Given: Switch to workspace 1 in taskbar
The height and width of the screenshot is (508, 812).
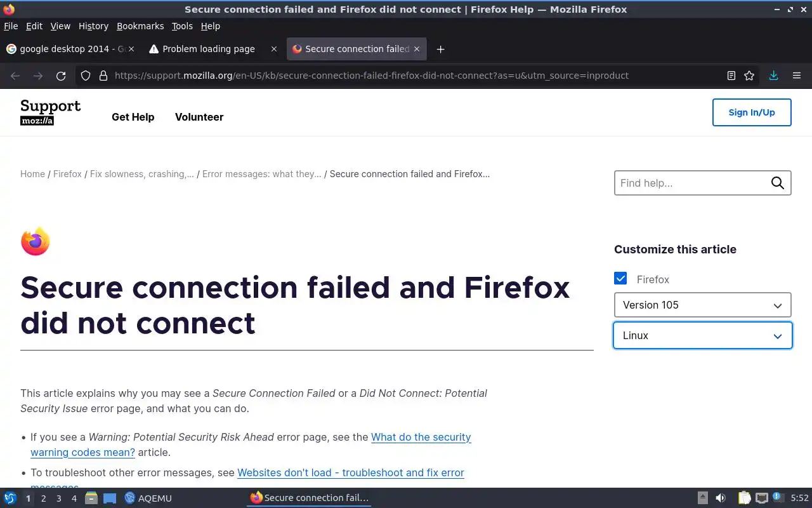Looking at the screenshot, I should 28,498.
